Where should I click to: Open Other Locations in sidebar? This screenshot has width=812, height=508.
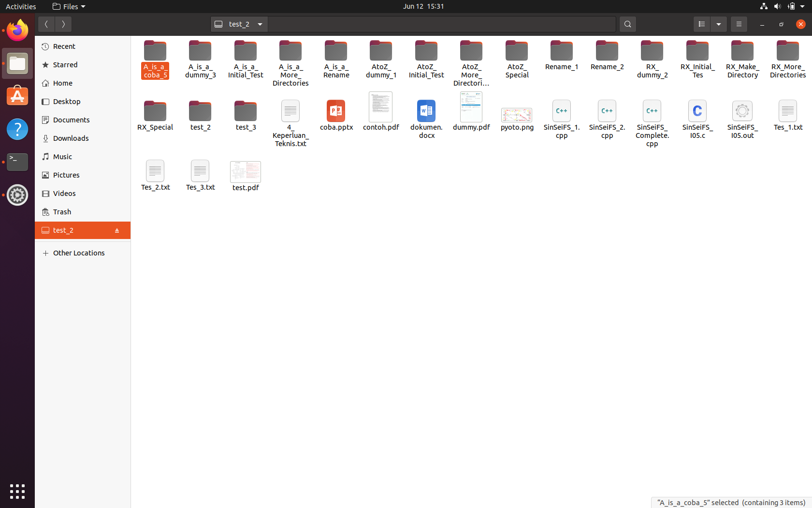pos(79,253)
